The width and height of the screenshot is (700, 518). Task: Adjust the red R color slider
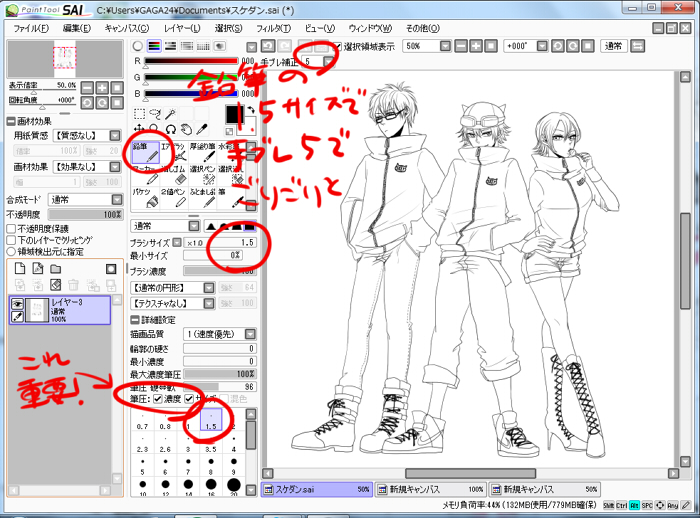pyautogui.click(x=191, y=61)
